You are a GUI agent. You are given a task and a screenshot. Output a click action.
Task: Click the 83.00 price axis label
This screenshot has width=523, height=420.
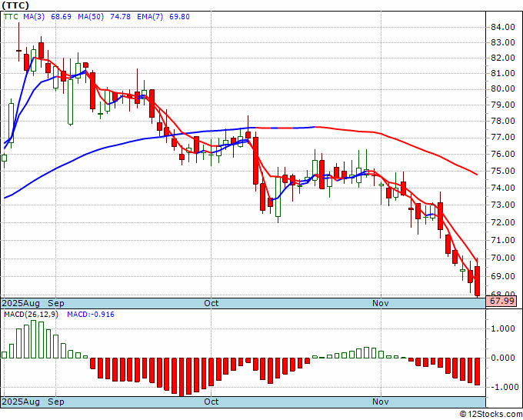pyautogui.click(x=503, y=43)
